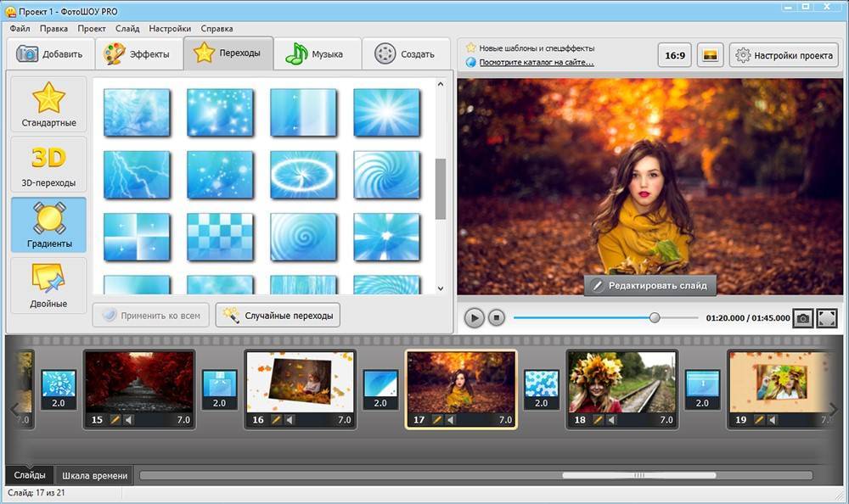The image size is (849, 504).
Task: Toggle sound on slide 19 speaker icon
Action: 773,419
